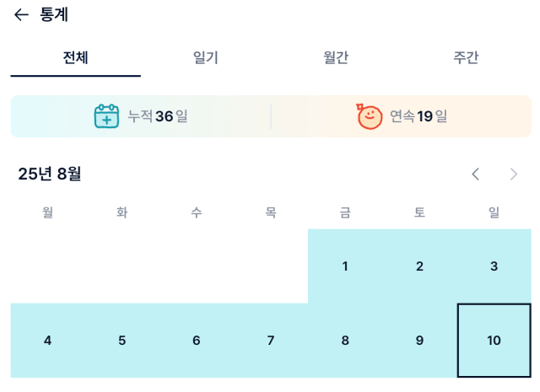Click the smiley tomato streak icon
The height and width of the screenshot is (392, 540).
point(370,116)
